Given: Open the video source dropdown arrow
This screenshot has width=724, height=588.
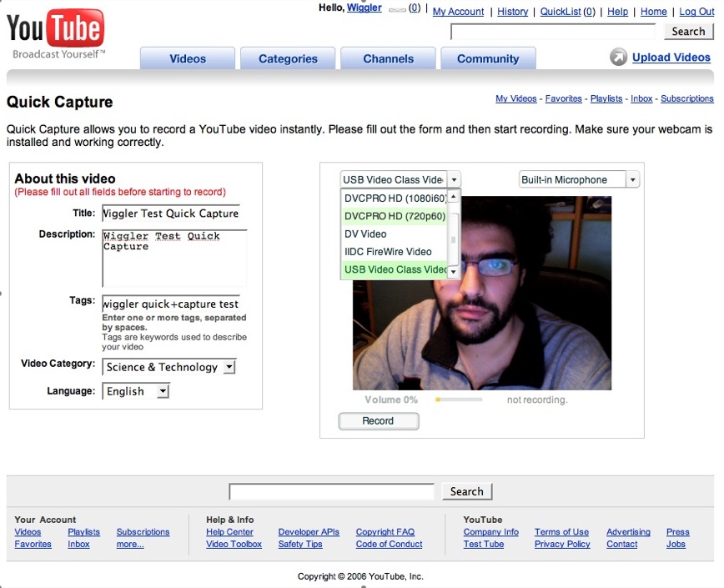Looking at the screenshot, I should coord(454,179).
